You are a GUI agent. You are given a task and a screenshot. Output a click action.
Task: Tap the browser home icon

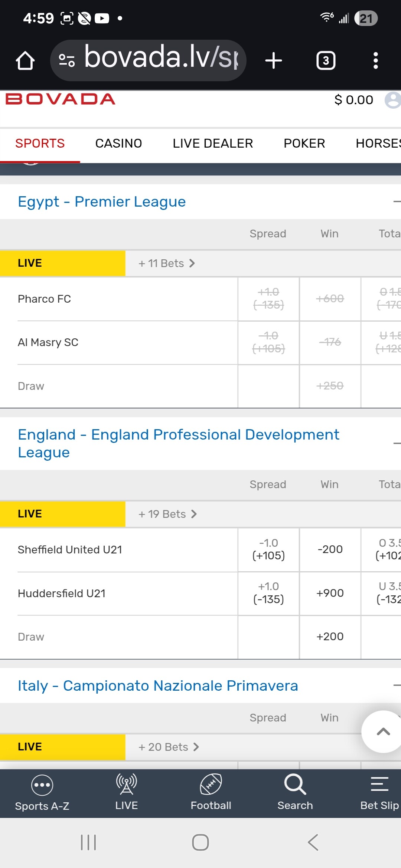click(x=25, y=60)
